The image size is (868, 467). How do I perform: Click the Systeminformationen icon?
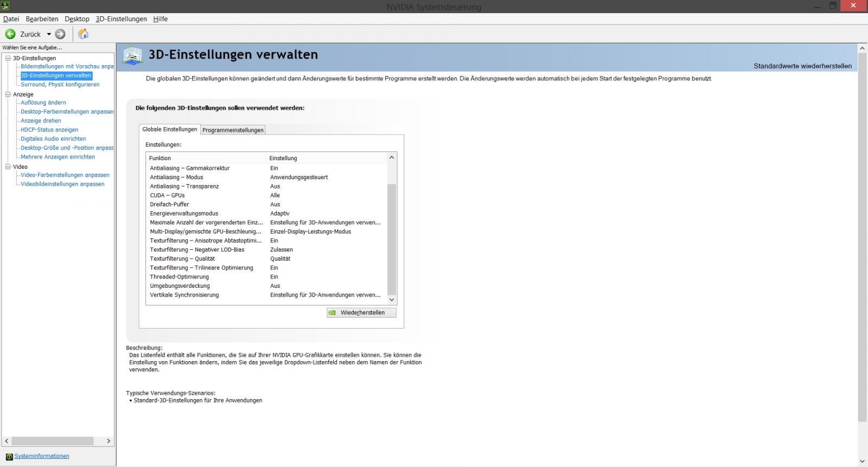(x=9, y=457)
